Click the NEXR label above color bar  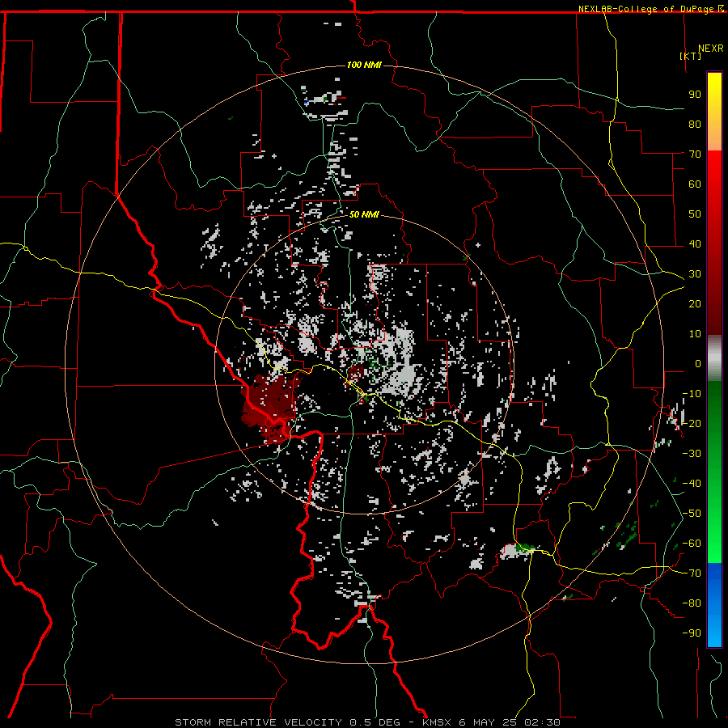pos(711,49)
